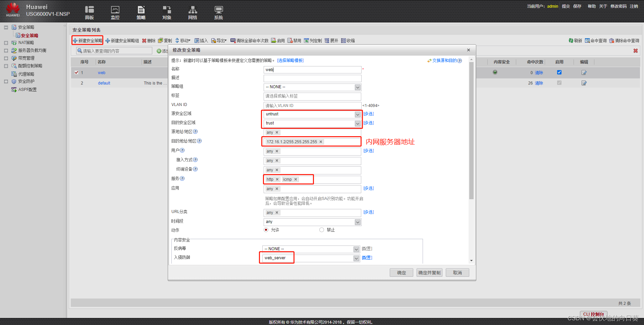Open the 时间段 any dropdown
This screenshot has width=644, height=325.
point(358,222)
